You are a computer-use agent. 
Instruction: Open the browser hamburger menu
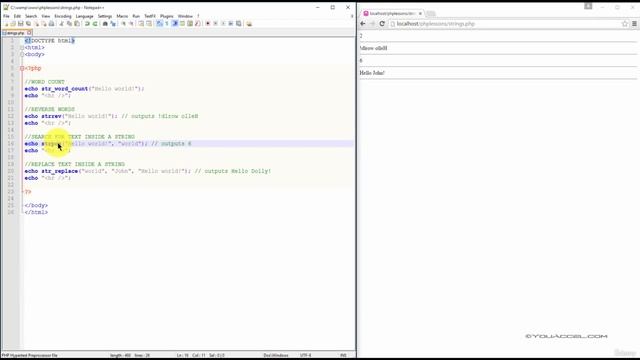pos(634,24)
